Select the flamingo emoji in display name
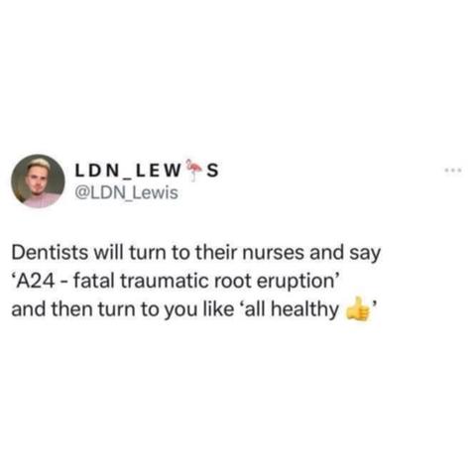The image size is (475, 476). [193, 170]
